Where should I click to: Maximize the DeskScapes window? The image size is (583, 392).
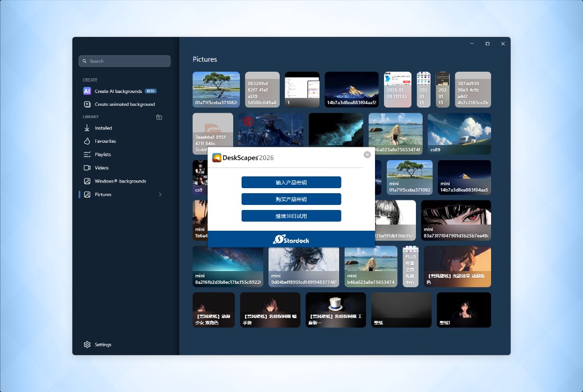point(488,44)
